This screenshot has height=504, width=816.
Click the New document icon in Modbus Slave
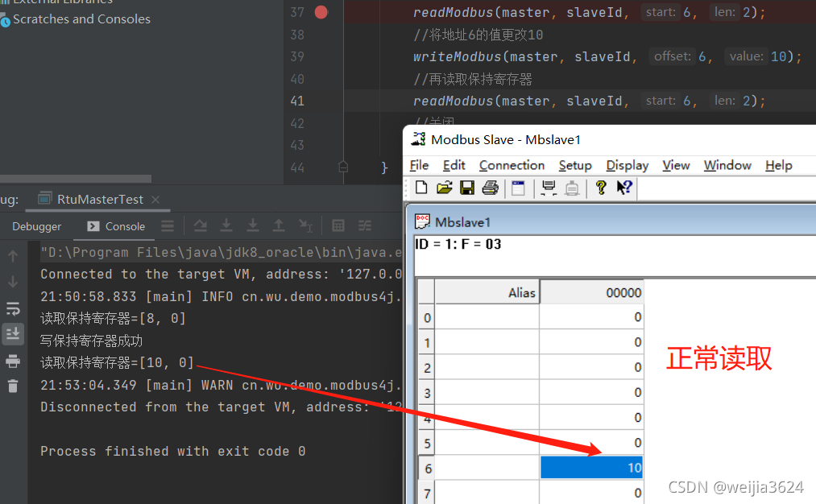click(x=421, y=188)
